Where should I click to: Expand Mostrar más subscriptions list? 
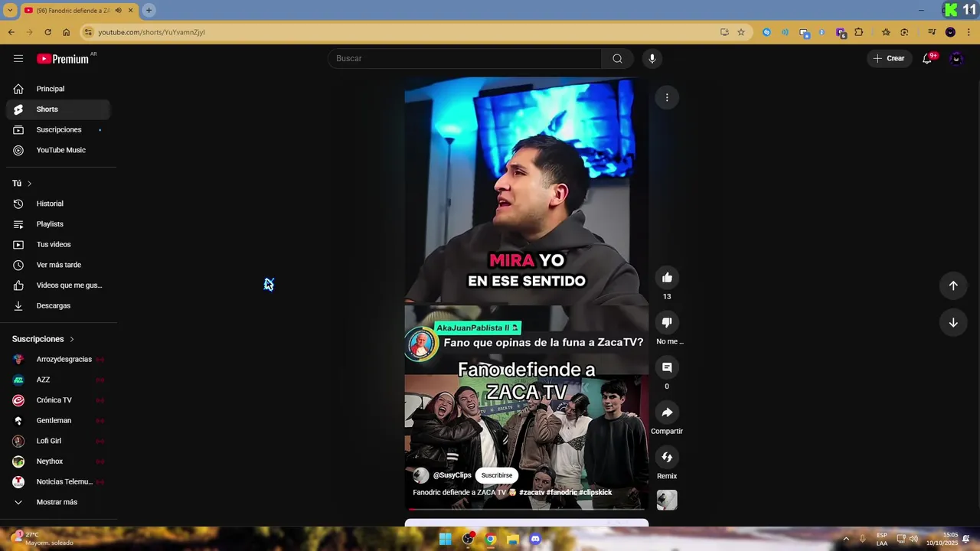(58, 502)
